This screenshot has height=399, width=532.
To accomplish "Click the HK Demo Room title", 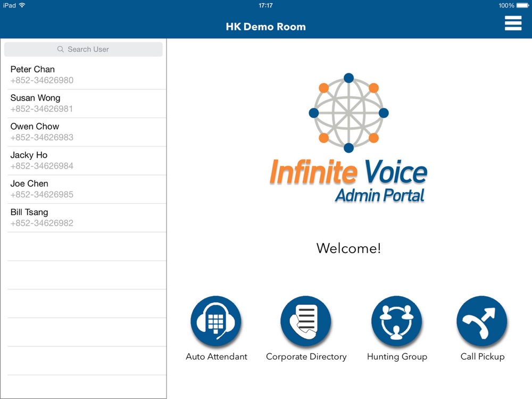I will pyautogui.click(x=265, y=27).
